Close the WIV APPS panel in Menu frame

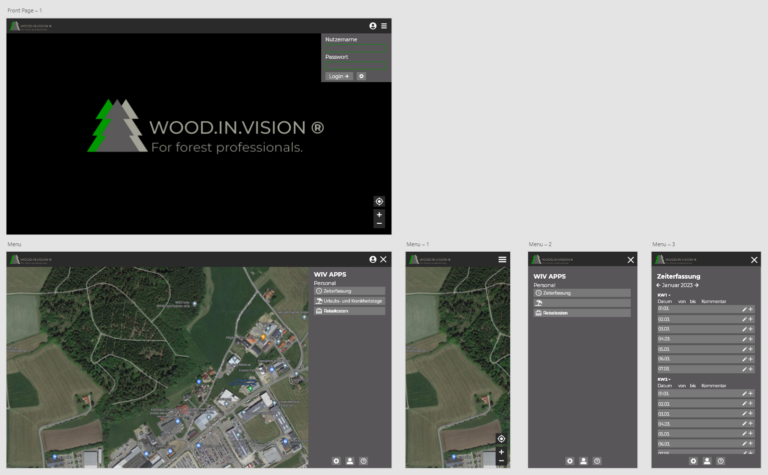coord(384,260)
